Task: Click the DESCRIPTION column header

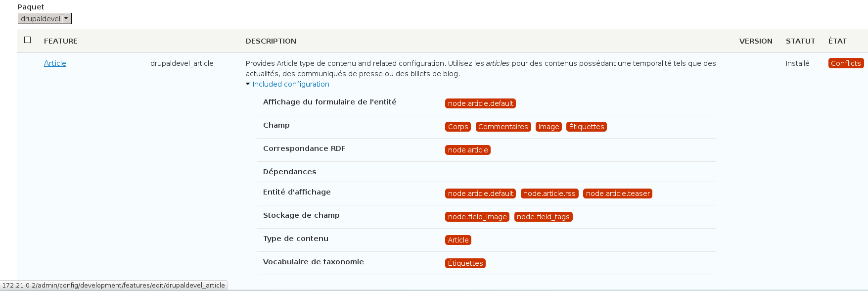Action: [x=271, y=41]
